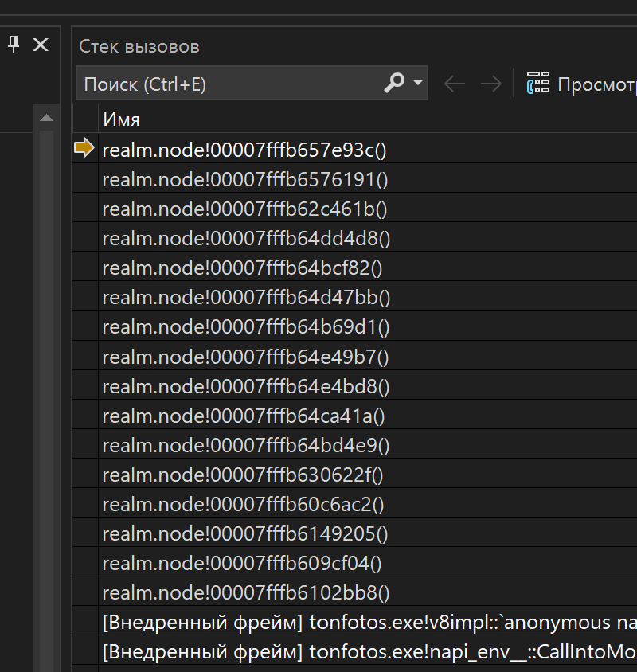Click the scroll up arrow in left panel
The height and width of the screenshot is (672, 637).
[x=46, y=118]
